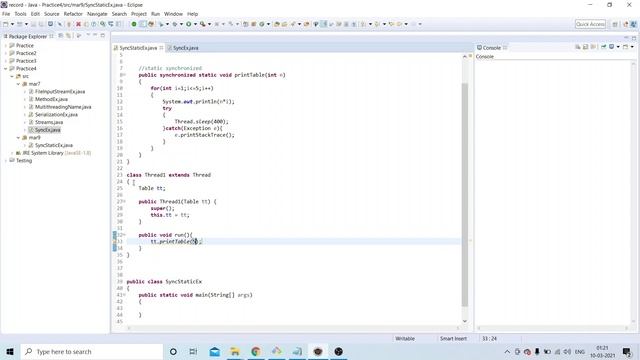Open the Windows Start menu

click(10, 351)
